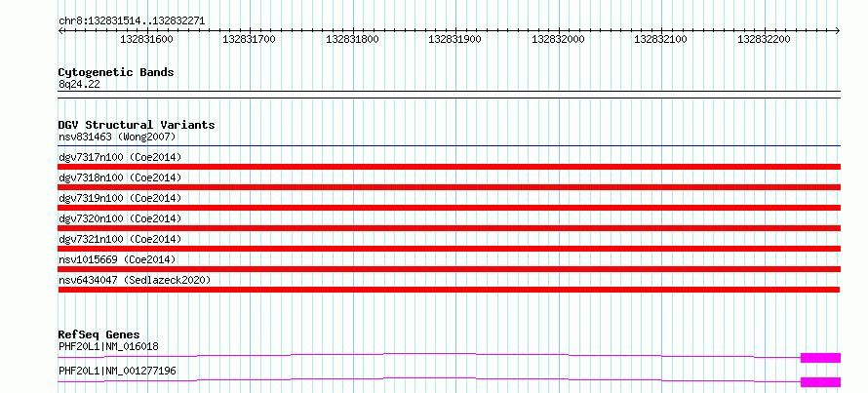The width and height of the screenshot is (868, 393).
Task: Click ruler tick label 132831800
Action: (352, 39)
